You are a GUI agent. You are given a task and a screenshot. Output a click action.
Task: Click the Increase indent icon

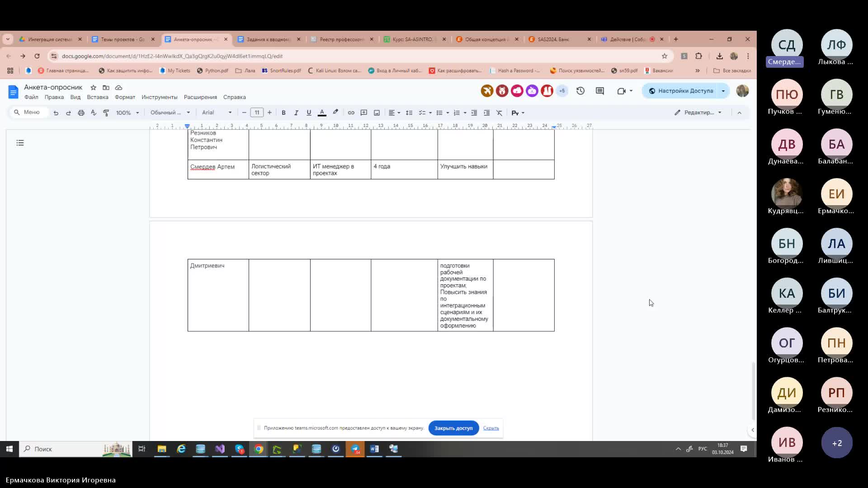point(487,113)
